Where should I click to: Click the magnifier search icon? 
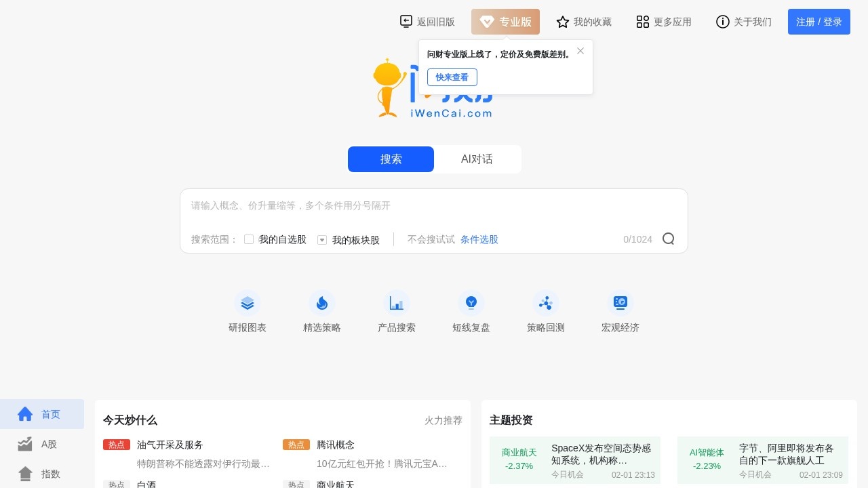tap(669, 239)
